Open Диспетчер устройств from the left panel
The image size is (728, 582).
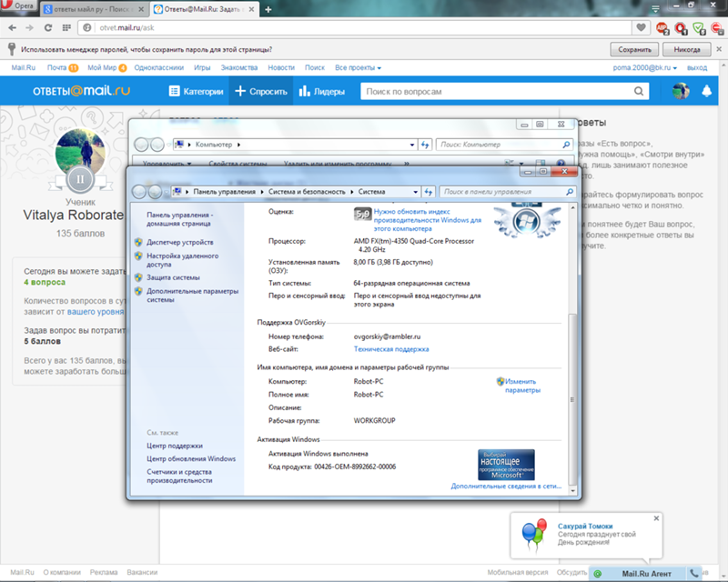[180, 242]
